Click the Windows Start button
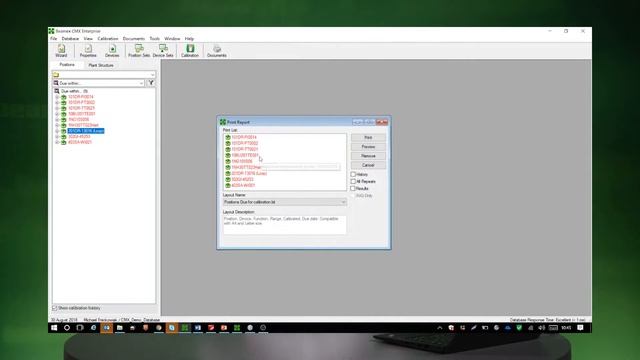The height and width of the screenshot is (360, 640). [54, 328]
